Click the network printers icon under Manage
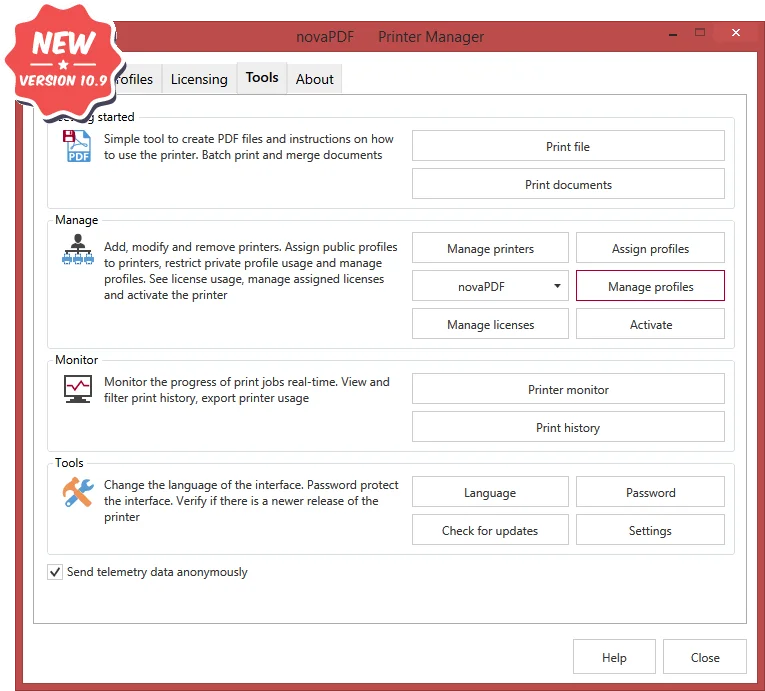765x691 pixels. click(x=78, y=249)
